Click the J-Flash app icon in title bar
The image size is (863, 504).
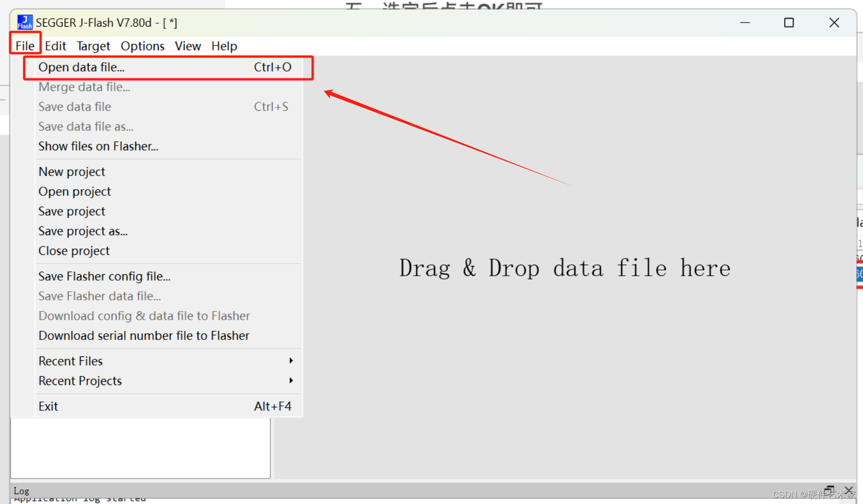point(25,22)
